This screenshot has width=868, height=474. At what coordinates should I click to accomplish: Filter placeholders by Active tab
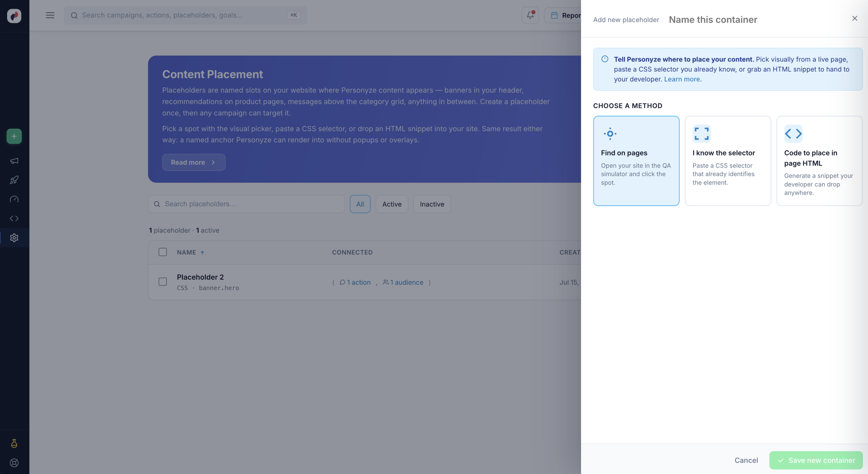(392, 204)
